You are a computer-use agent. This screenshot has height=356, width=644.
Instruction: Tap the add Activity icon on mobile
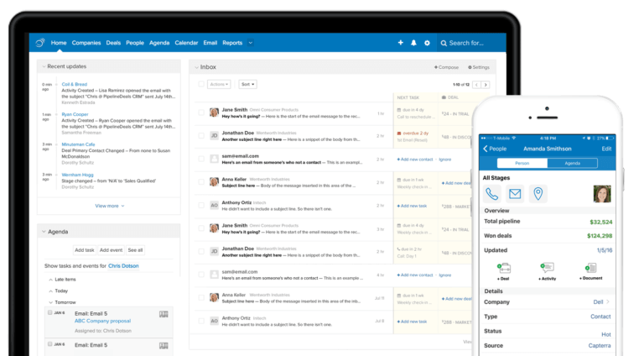(x=548, y=270)
